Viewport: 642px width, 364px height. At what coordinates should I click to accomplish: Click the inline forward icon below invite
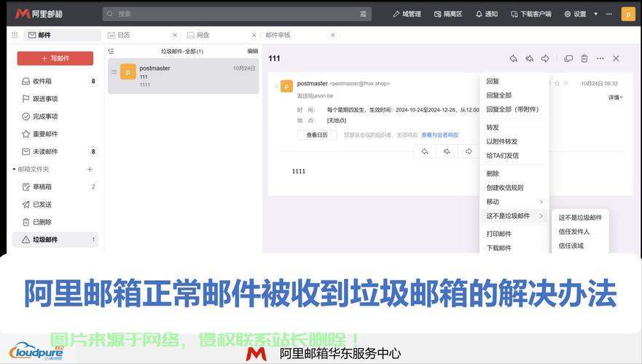click(x=469, y=151)
